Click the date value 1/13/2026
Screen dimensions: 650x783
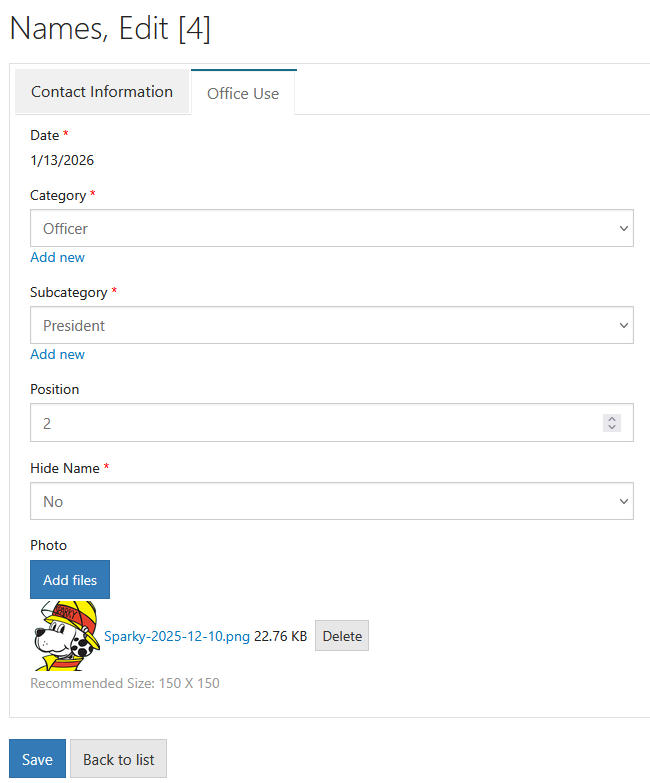(62, 160)
